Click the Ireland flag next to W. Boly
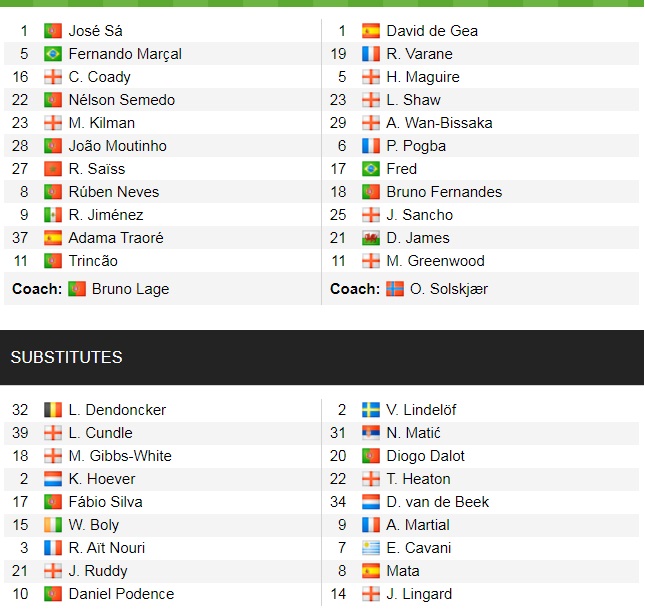This screenshot has height=616, width=645. 53,525
